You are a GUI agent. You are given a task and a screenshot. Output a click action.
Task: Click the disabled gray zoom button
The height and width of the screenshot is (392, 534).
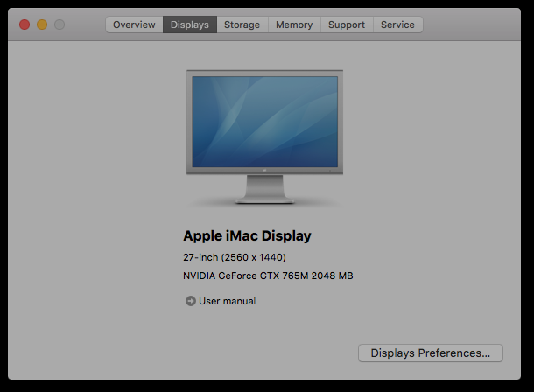(x=60, y=24)
